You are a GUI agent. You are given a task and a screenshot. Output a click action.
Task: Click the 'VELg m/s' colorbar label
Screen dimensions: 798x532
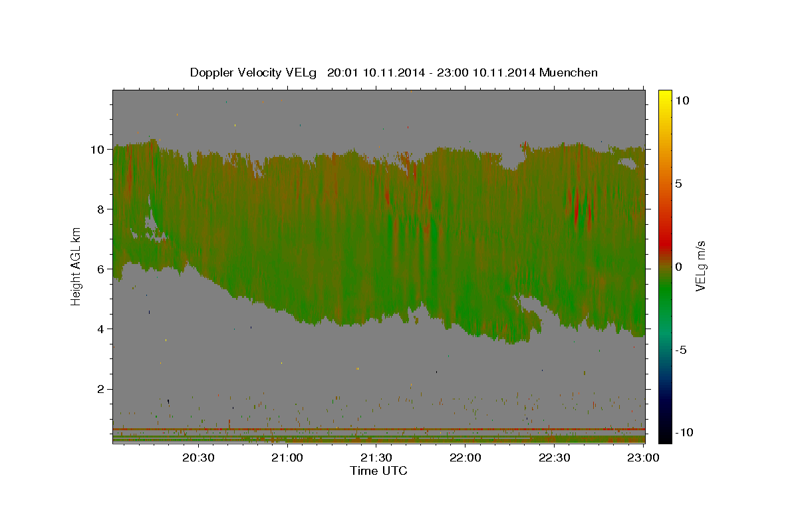point(701,266)
